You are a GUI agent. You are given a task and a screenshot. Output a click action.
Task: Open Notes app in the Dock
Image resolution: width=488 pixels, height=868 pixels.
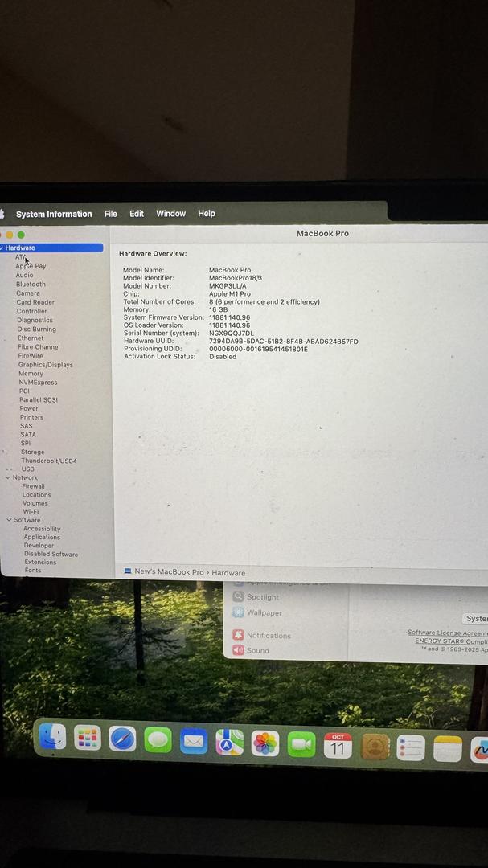click(448, 749)
